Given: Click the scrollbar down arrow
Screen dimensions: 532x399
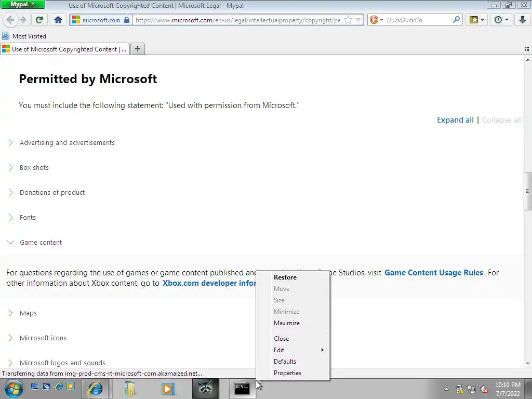Looking at the screenshot, I should coord(528,364).
